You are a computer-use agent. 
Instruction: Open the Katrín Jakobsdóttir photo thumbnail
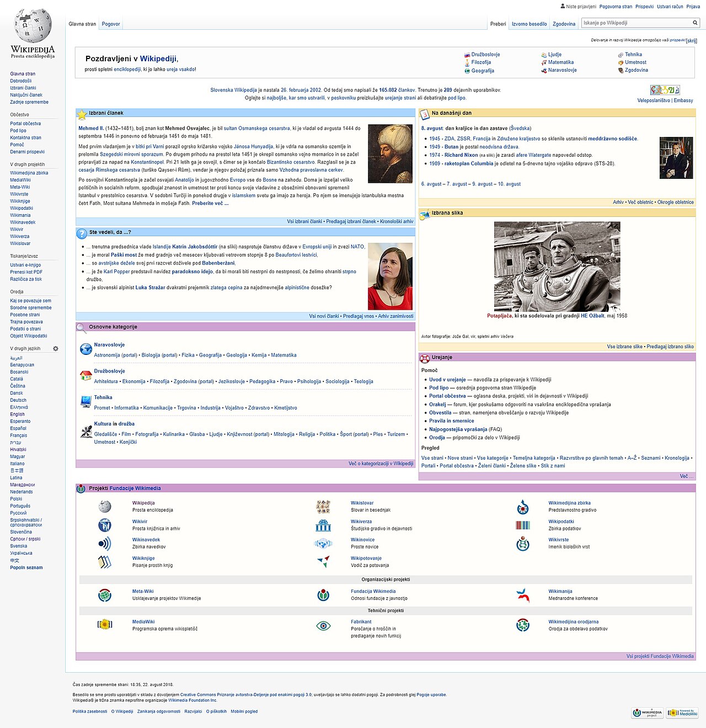point(390,276)
